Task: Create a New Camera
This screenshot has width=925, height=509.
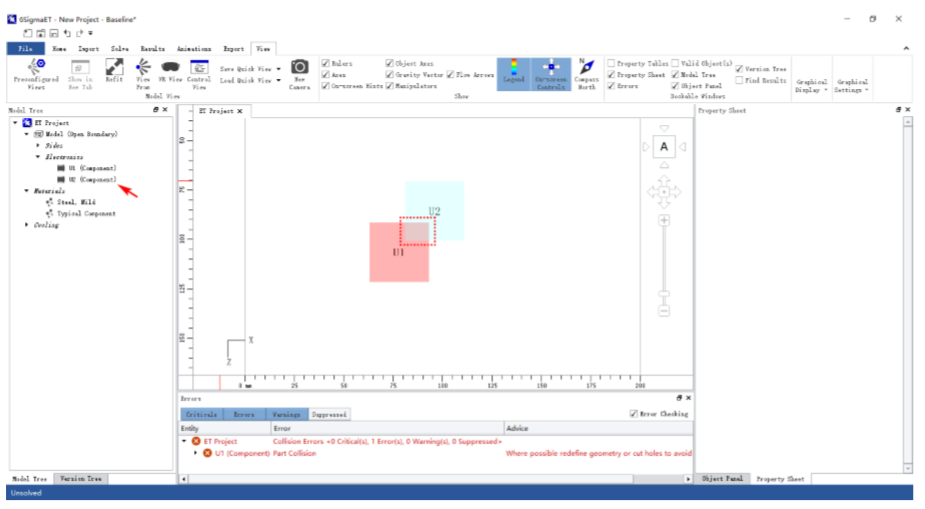Action: click(x=299, y=68)
